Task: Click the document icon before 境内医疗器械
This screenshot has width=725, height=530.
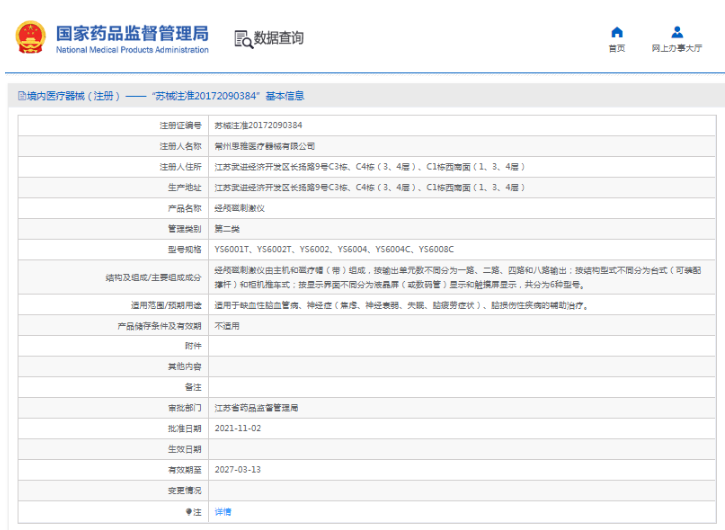Action: click(x=22, y=96)
